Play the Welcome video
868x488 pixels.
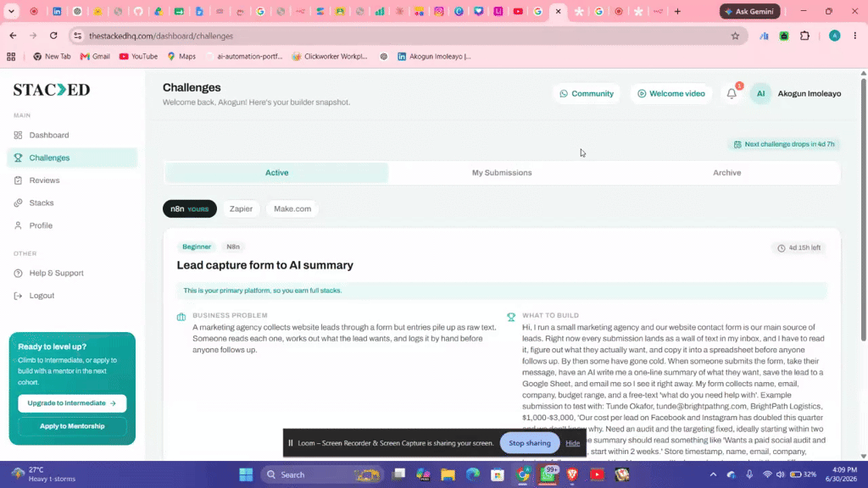[671, 93]
